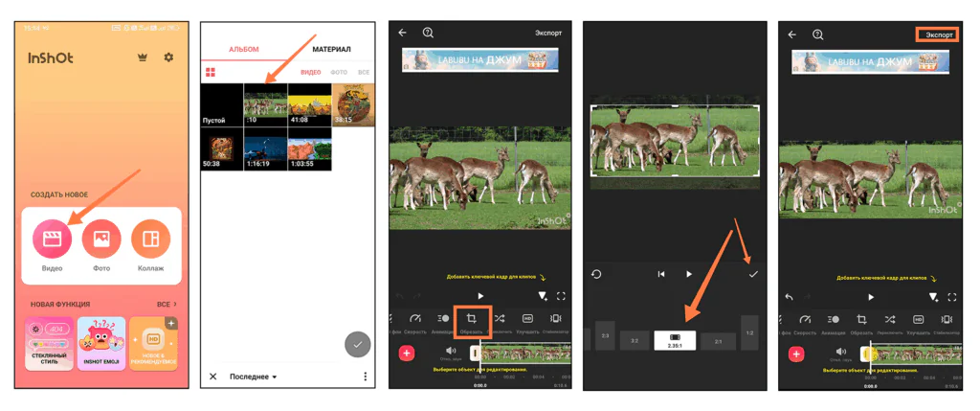Viewport: 980px width, 411px height.
Task: Tap the red grid icon under Альбом
Action: click(x=211, y=72)
